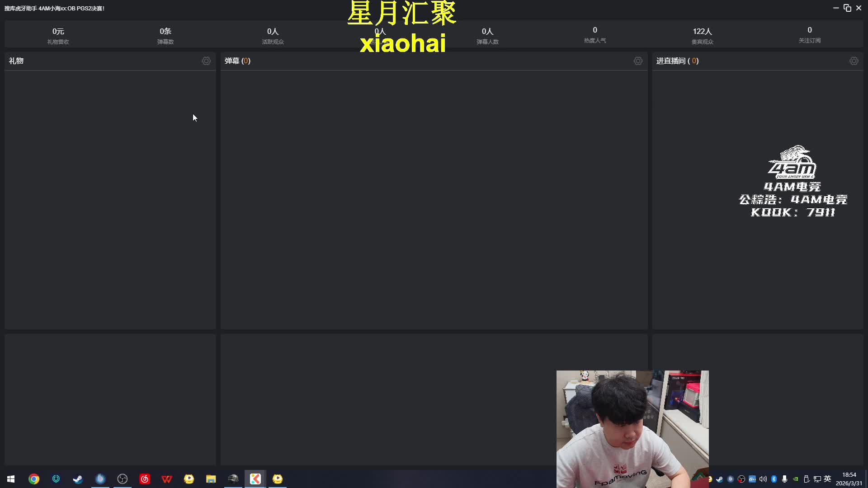Viewport: 868px width, 488px height.
Task: Open the 18:54 clock and date
Action: (x=849, y=479)
